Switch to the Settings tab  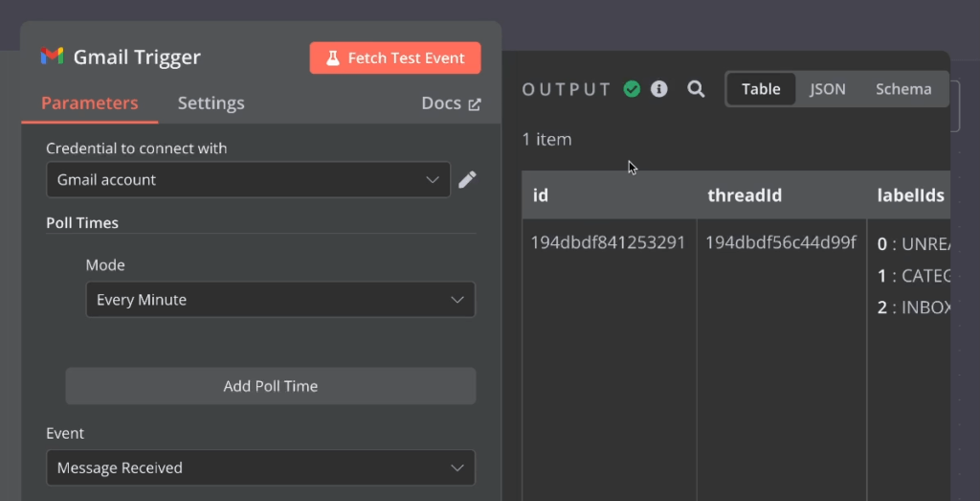[x=211, y=103]
